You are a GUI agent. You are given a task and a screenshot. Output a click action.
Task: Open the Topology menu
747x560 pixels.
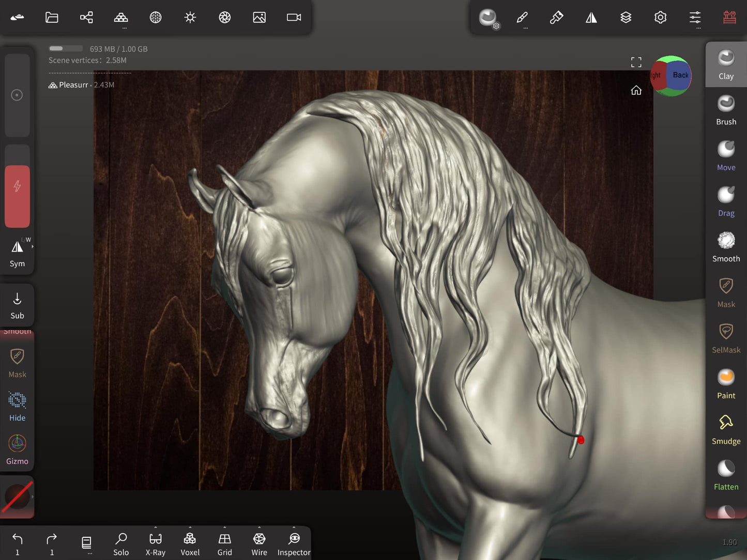[121, 17]
